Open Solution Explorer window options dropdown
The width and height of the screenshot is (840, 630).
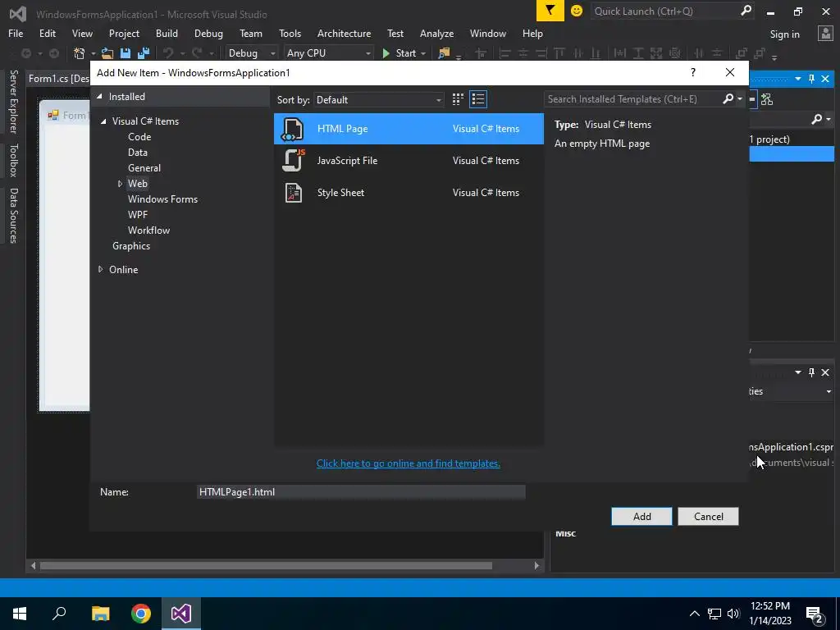tap(798, 79)
